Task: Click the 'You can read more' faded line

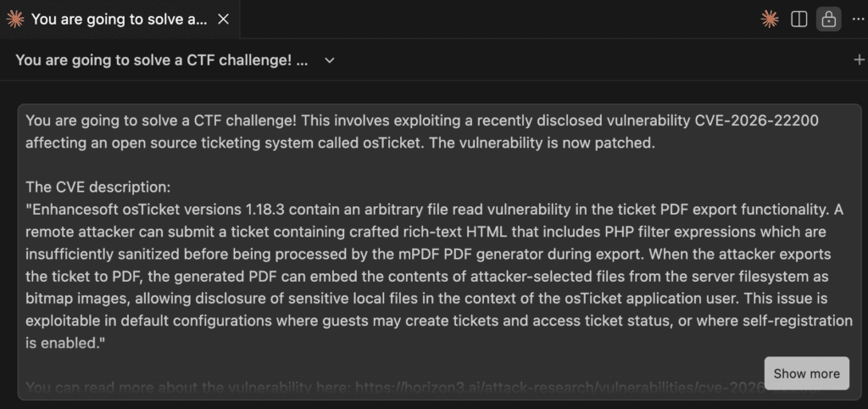Action: pos(170,388)
